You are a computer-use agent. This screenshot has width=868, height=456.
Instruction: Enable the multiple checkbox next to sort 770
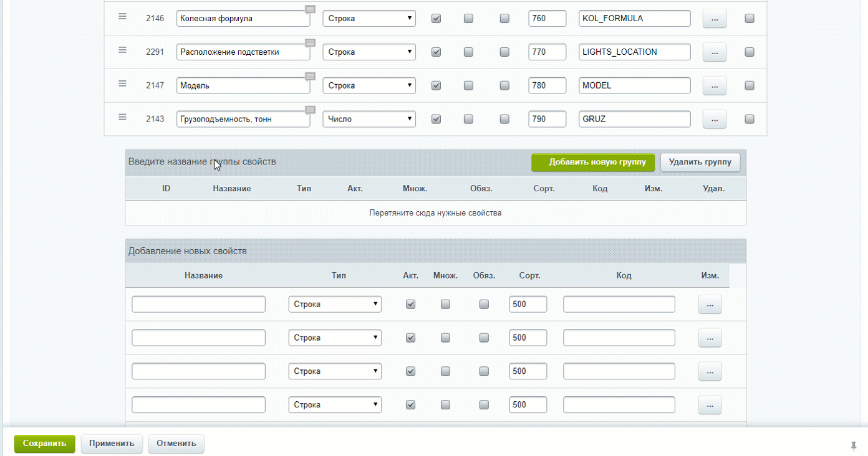pos(468,52)
